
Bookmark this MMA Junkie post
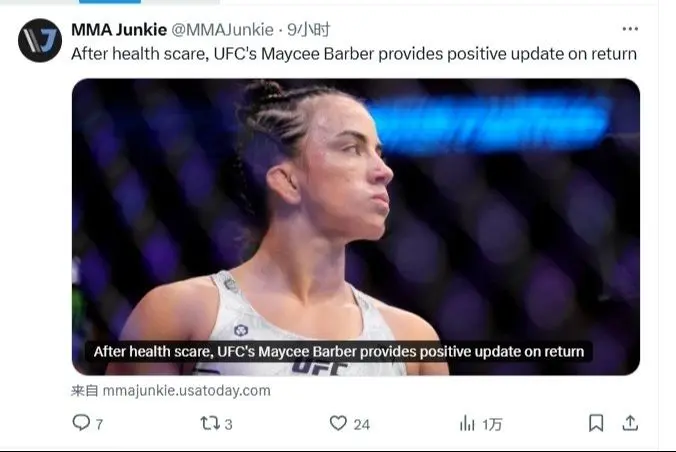click(x=596, y=423)
